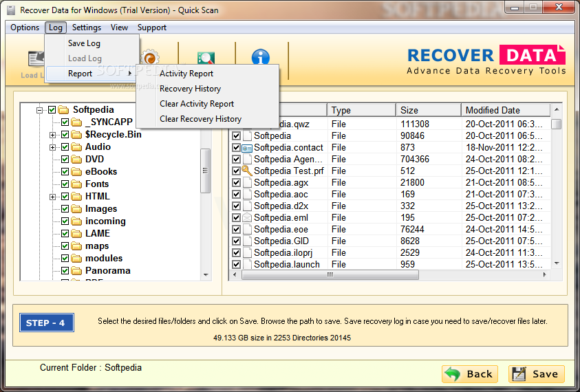This screenshot has width=580, height=392.
Task: Sort by the Modified Date column header
Action: click(506, 110)
